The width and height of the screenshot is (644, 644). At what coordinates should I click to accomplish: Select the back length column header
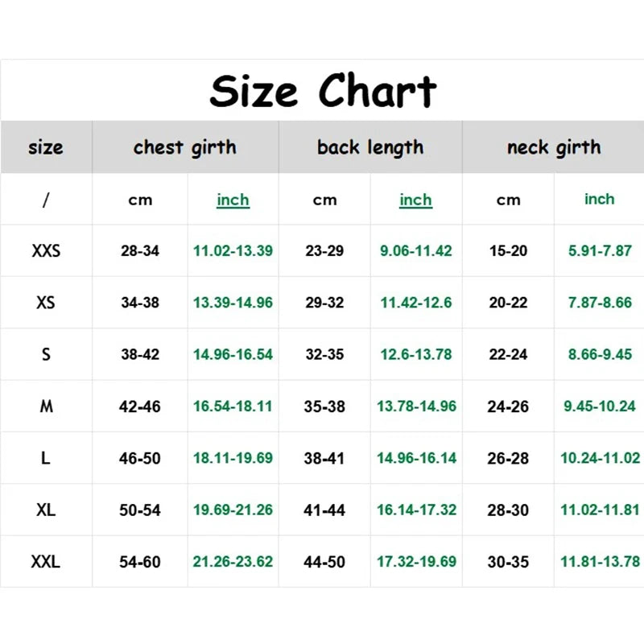click(370, 147)
